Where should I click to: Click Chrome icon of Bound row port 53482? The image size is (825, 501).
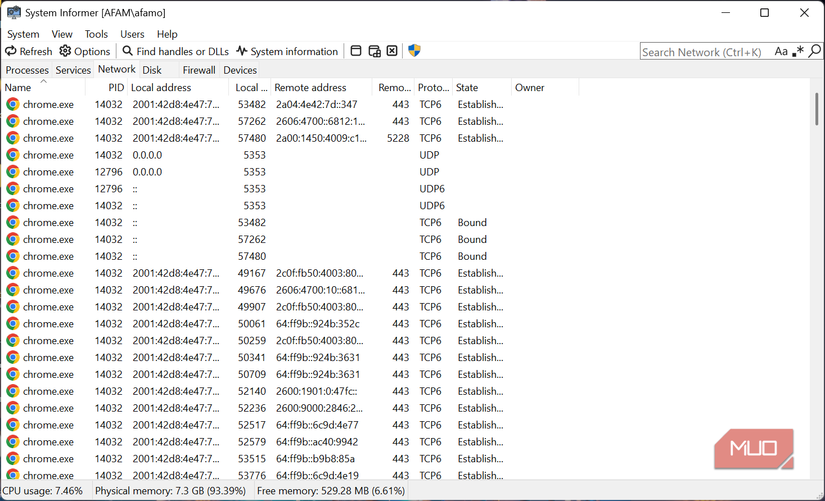coord(13,222)
